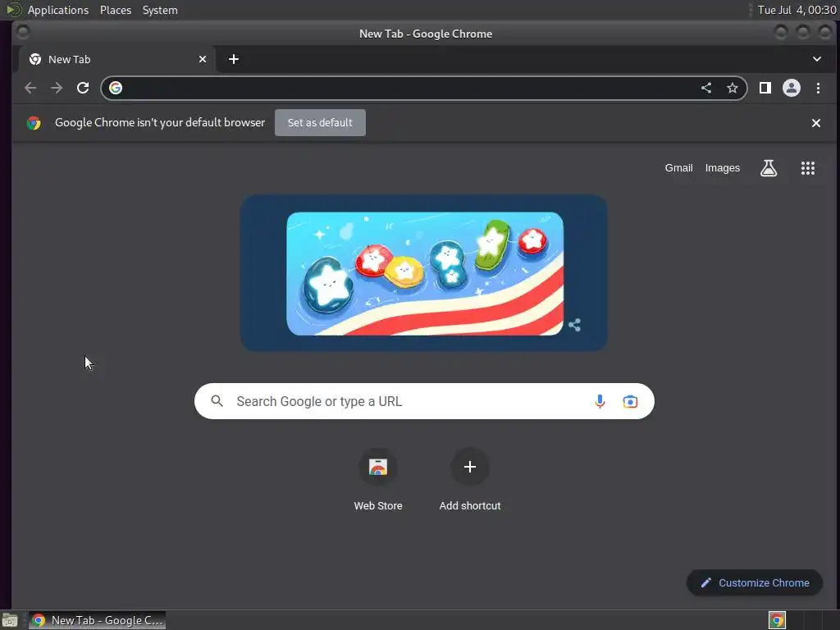Click the magnifier icon in search box
Viewport: 840px width, 630px height.
tap(217, 401)
